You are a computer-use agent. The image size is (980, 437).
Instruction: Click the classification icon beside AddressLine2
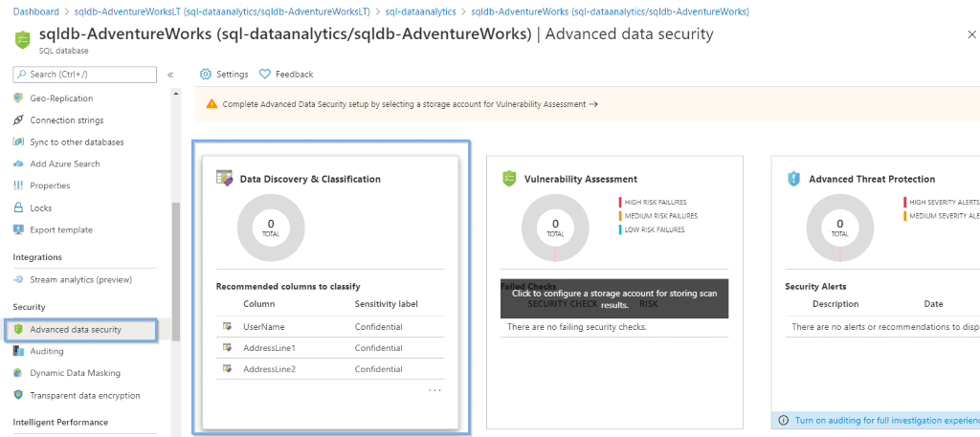click(x=227, y=369)
